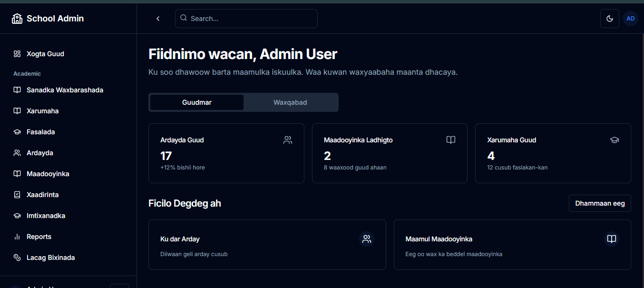This screenshot has height=288, width=644.
Task: Click the book icon in Maamul Maadooyinka card
Action: (612, 239)
